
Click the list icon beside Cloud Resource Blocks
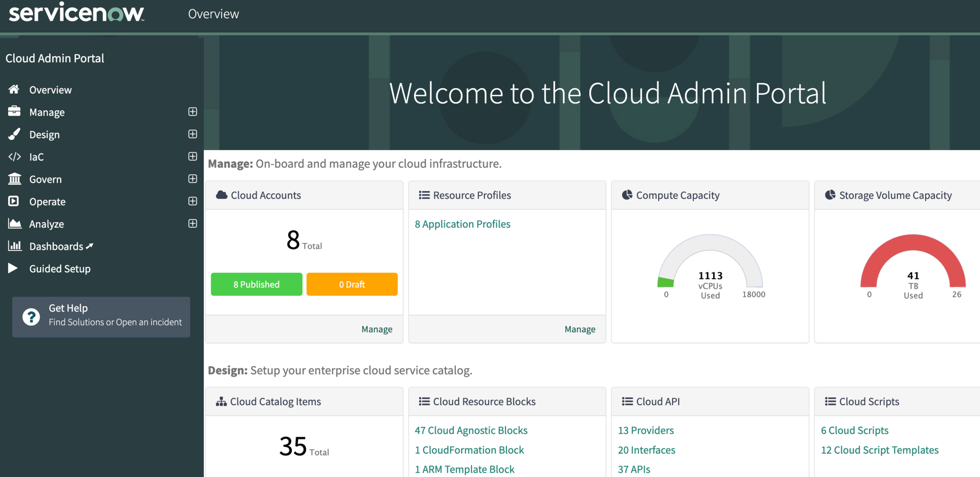tap(424, 401)
